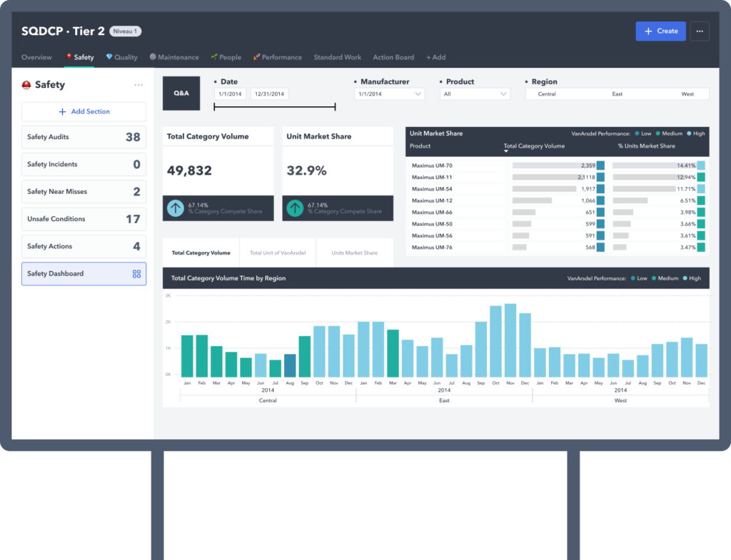Screen dimensions: 731x560
Task: Go to the Maintenance tab
Action: point(174,57)
